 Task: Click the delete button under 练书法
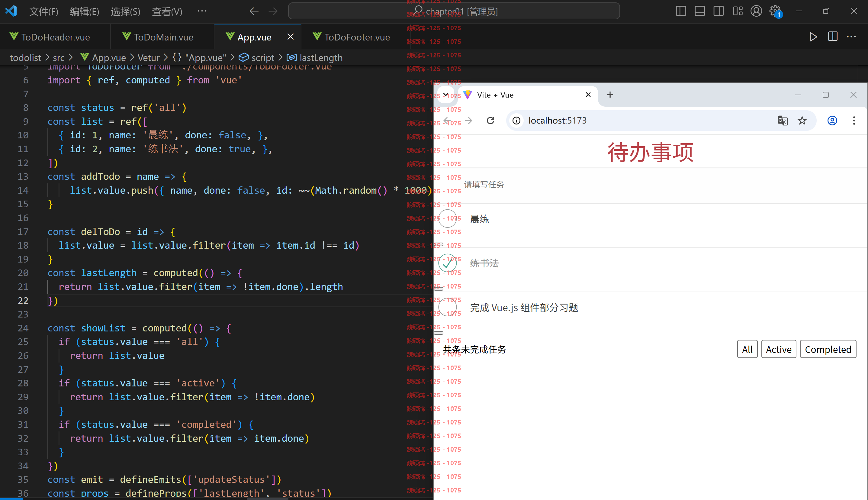(439, 289)
